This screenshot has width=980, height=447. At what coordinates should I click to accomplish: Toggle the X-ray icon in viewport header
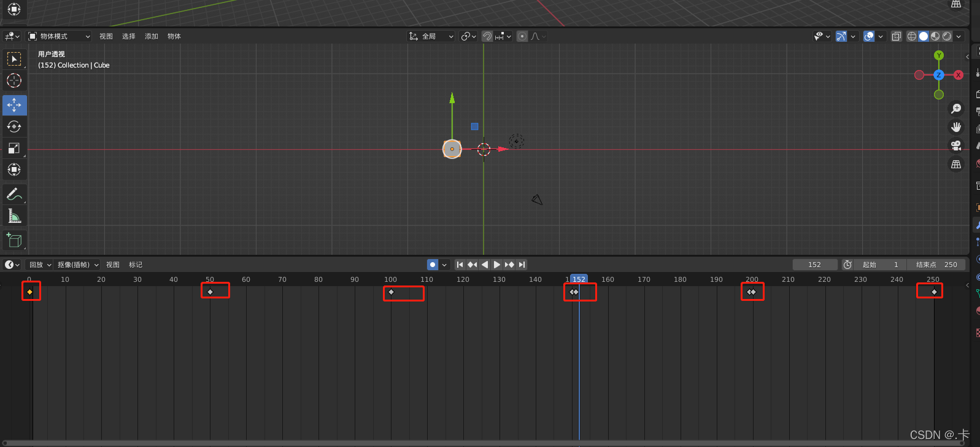click(897, 36)
